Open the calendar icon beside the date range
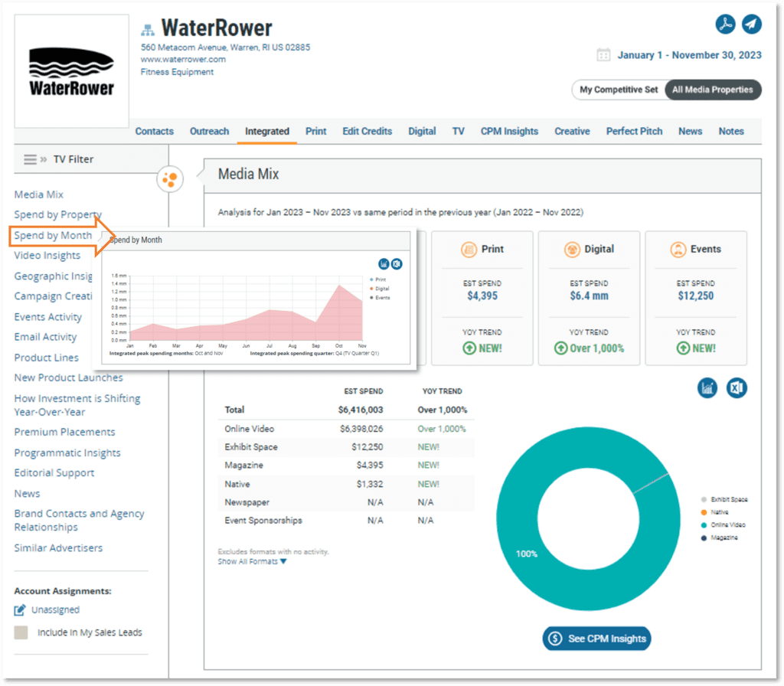784x686 pixels. pos(603,54)
